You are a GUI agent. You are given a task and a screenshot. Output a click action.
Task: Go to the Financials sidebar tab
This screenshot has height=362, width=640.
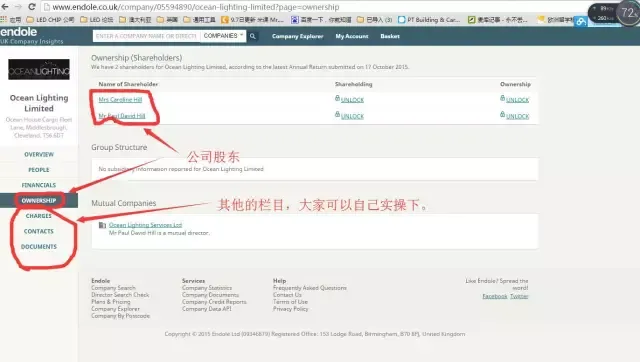(x=39, y=185)
